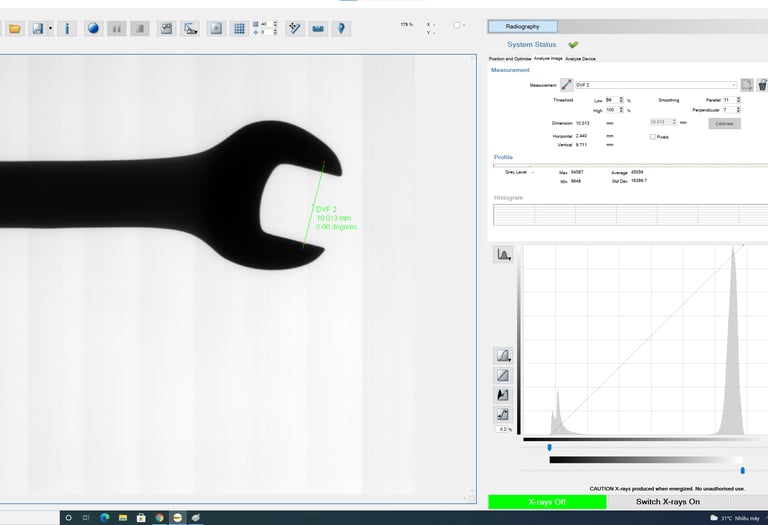The image size is (768, 525).
Task: Click the image capture toolbar icon
Action: click(167, 29)
